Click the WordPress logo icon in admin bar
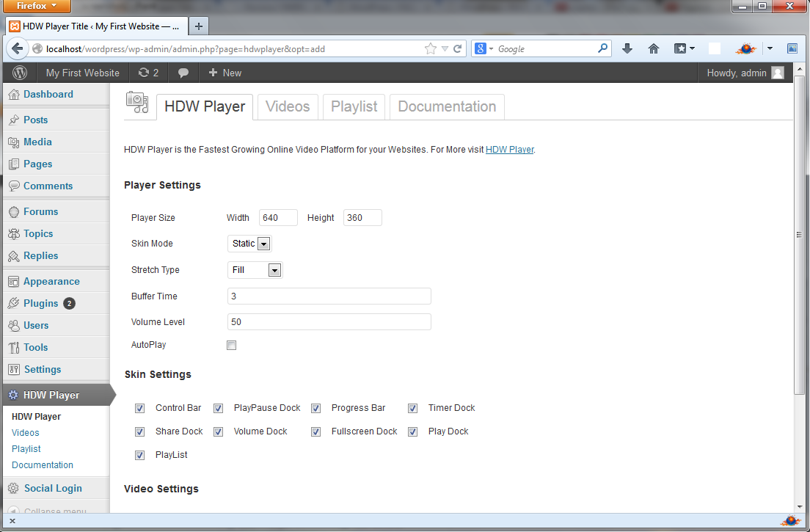810x532 pixels. click(x=20, y=73)
